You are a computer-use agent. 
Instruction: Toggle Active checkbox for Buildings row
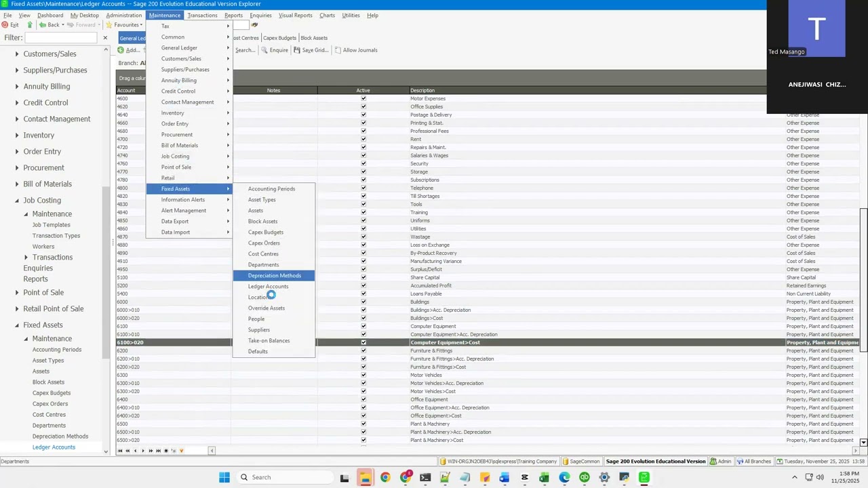(x=363, y=302)
